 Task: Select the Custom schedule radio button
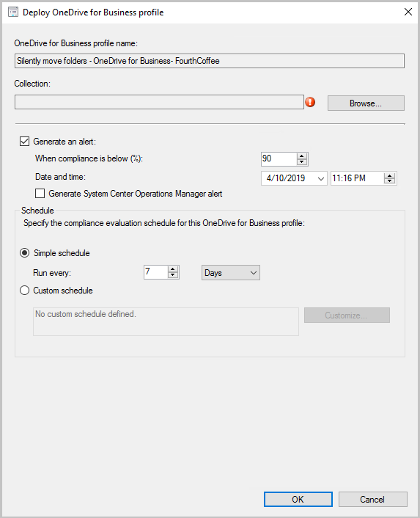pyautogui.click(x=24, y=291)
